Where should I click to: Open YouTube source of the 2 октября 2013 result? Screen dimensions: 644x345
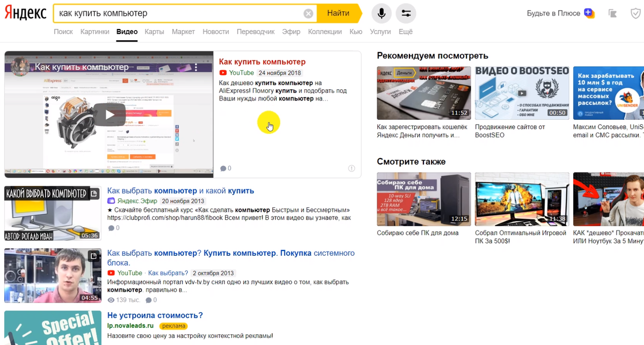click(125, 273)
